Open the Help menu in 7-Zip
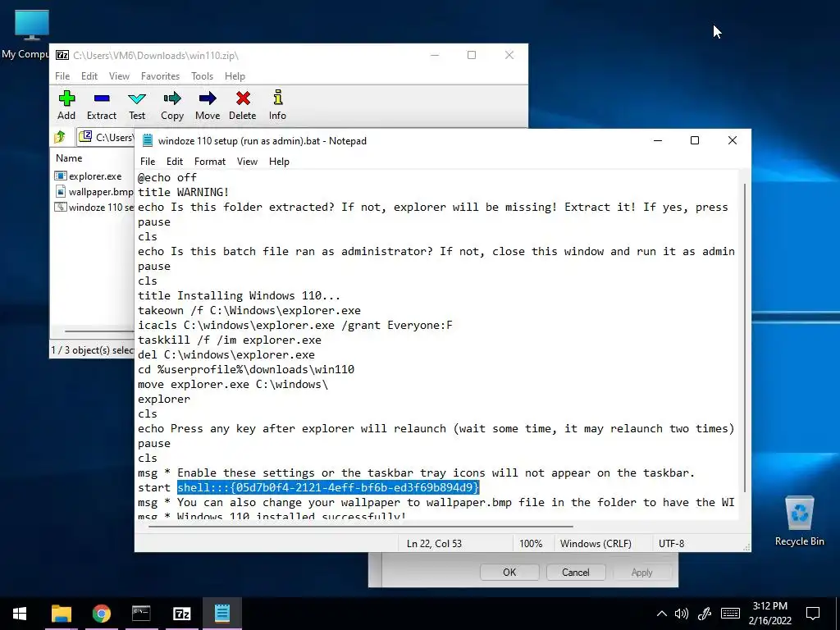 click(x=235, y=76)
